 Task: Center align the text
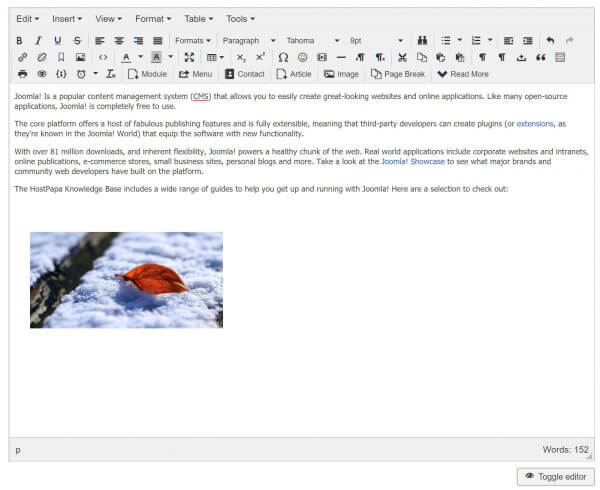click(119, 41)
